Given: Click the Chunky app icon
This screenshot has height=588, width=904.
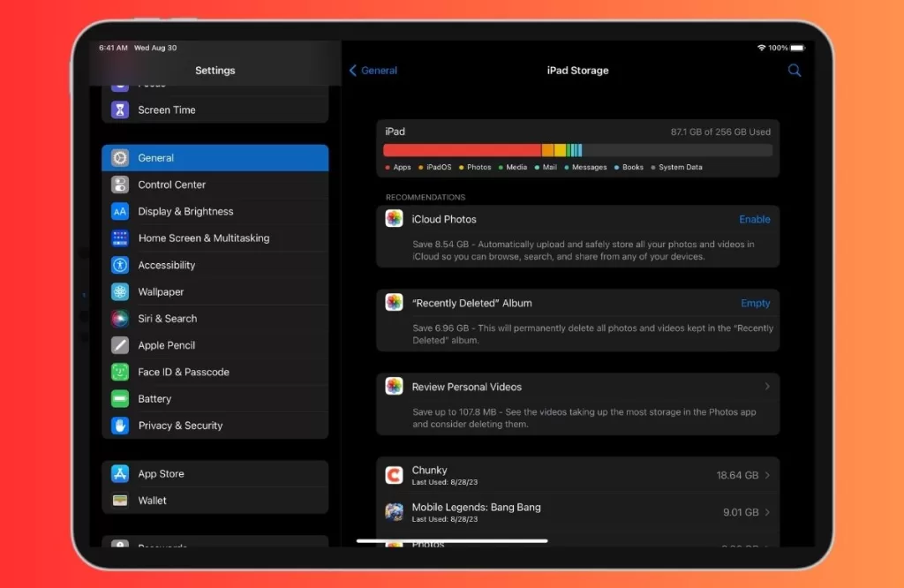Looking at the screenshot, I should click(x=395, y=475).
